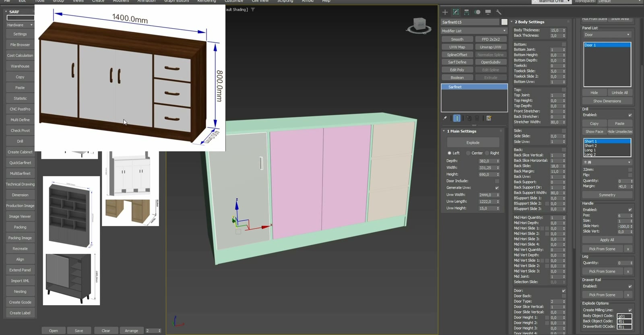Click the Symmetry button
This screenshot has height=335, width=644.
[x=607, y=195]
